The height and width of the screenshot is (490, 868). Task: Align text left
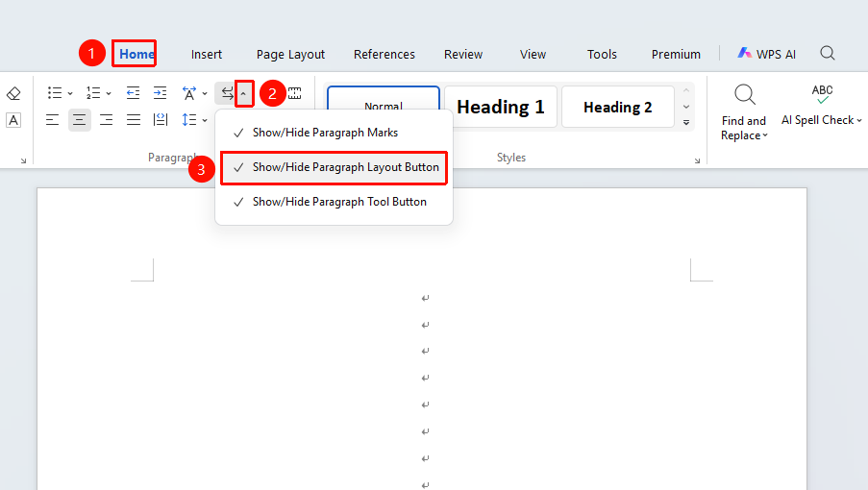point(52,119)
